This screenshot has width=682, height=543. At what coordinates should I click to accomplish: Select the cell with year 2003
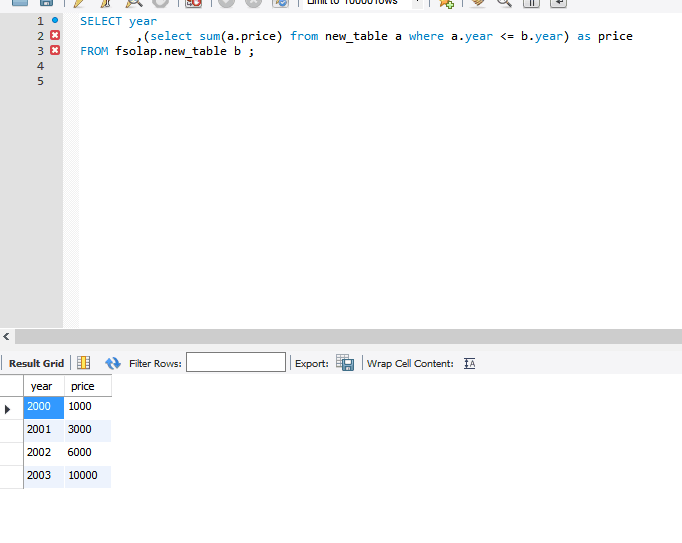[x=44, y=477]
